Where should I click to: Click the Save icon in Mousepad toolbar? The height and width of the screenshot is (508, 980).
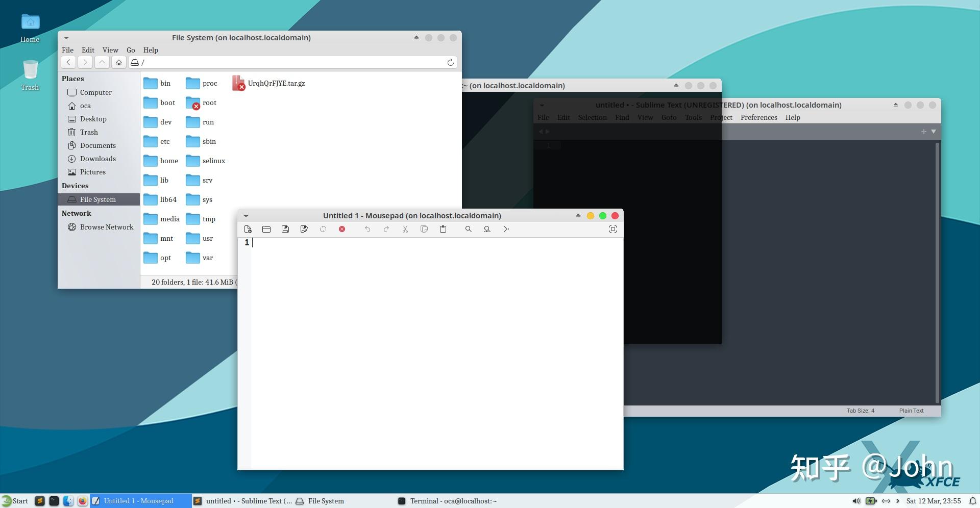pos(285,229)
